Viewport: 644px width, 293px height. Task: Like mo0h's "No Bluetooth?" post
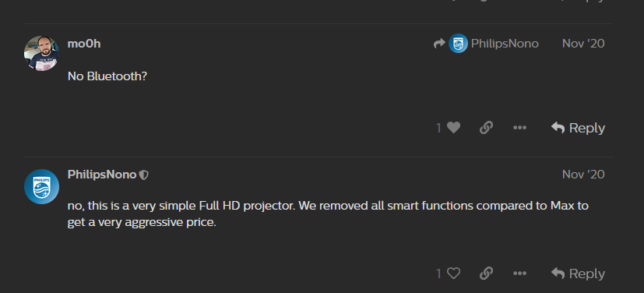tap(453, 128)
